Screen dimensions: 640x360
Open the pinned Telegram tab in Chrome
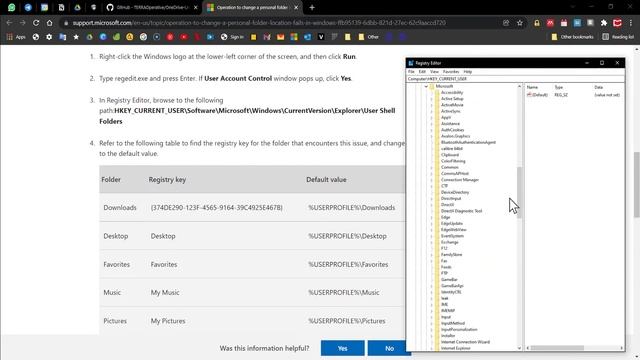tap(28, 7)
